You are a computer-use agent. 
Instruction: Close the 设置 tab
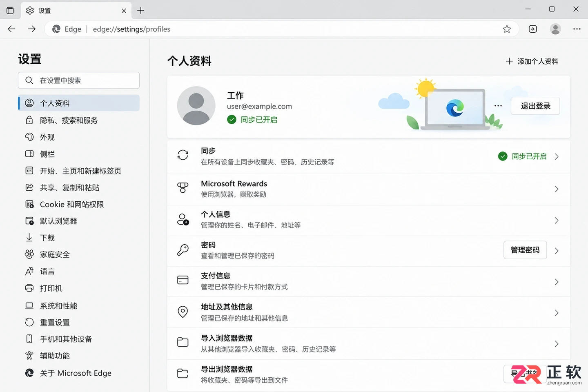click(x=124, y=11)
